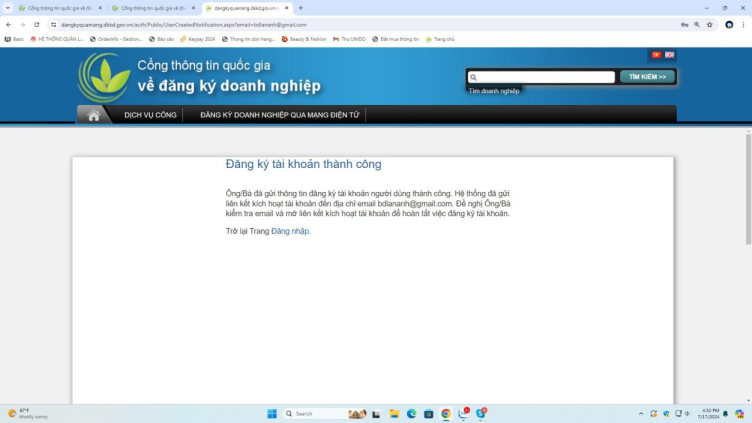752x423 pixels.
Task: Open Chrome from the Windows taskbar
Action: point(445,413)
